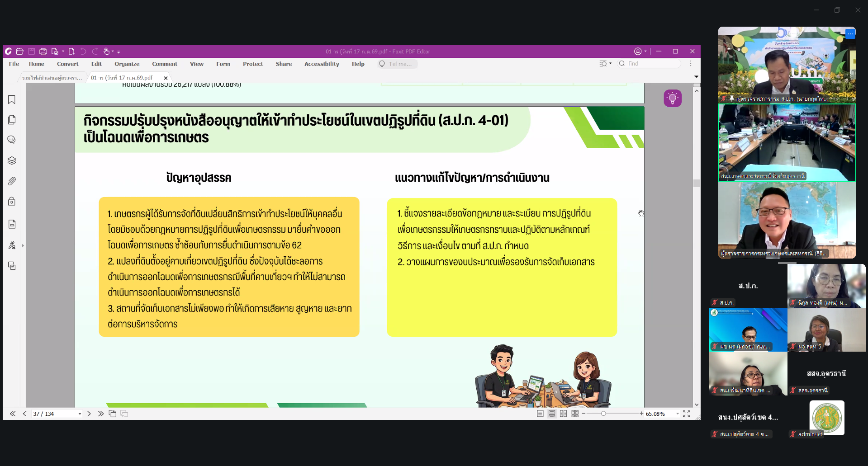This screenshot has height=466, width=868.
Task: Open the Protect ribbon tab
Action: [253, 64]
